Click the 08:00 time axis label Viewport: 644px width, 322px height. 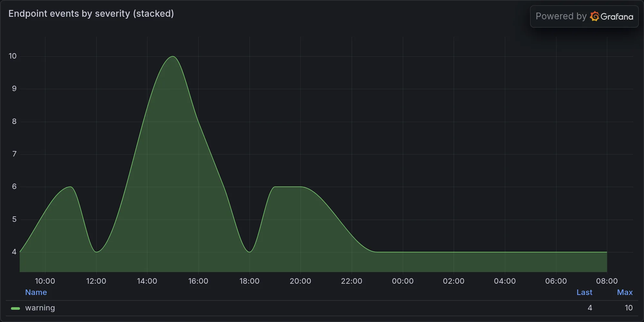607,281
